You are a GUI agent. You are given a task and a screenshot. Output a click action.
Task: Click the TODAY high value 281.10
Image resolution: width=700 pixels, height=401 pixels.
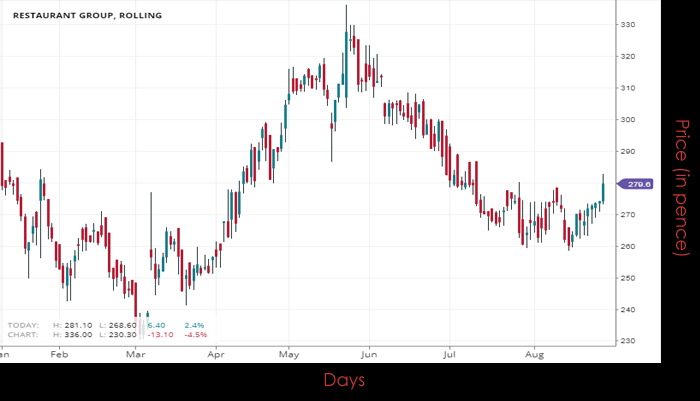pos(77,325)
